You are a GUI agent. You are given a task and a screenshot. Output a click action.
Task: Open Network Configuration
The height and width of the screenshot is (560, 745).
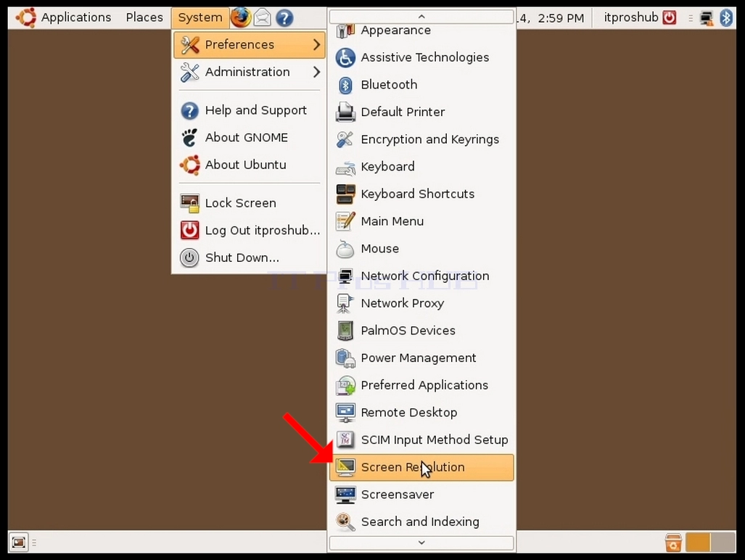coord(421,276)
